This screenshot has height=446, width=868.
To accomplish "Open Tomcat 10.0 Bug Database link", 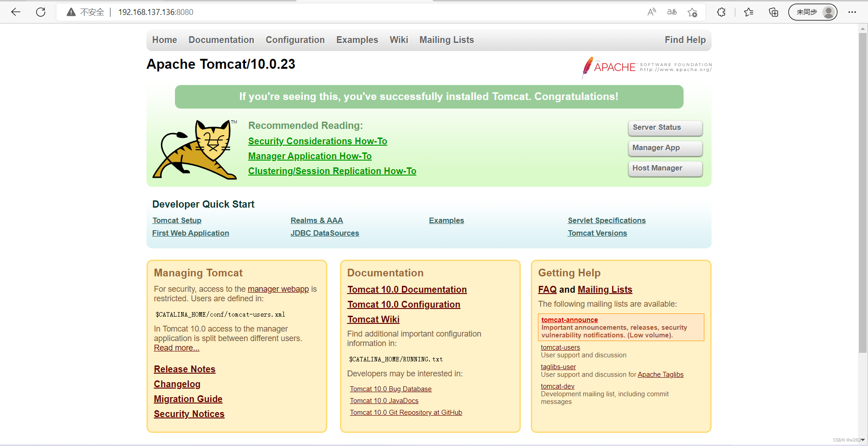I will click(391, 389).
